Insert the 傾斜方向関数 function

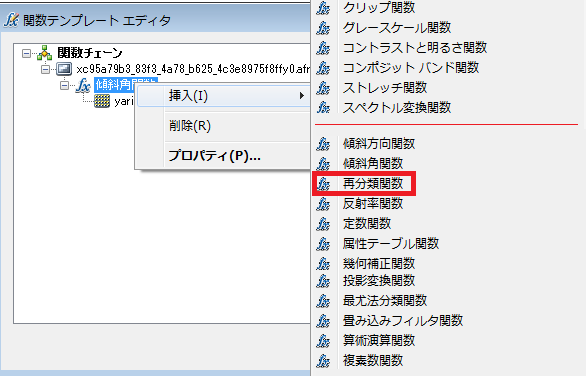tap(379, 144)
